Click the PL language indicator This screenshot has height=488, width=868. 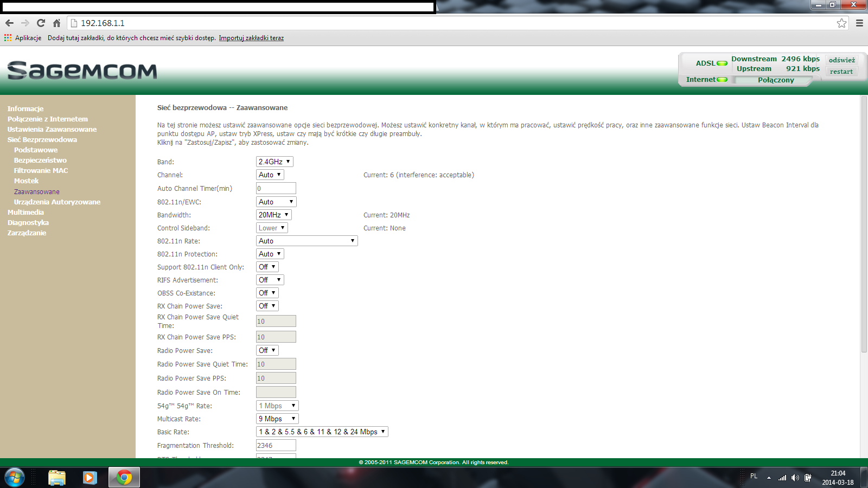(x=754, y=476)
